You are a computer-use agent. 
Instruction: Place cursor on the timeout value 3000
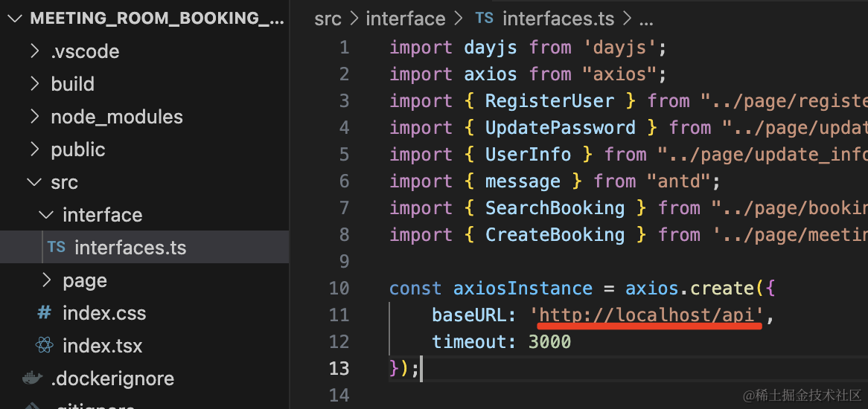(549, 342)
